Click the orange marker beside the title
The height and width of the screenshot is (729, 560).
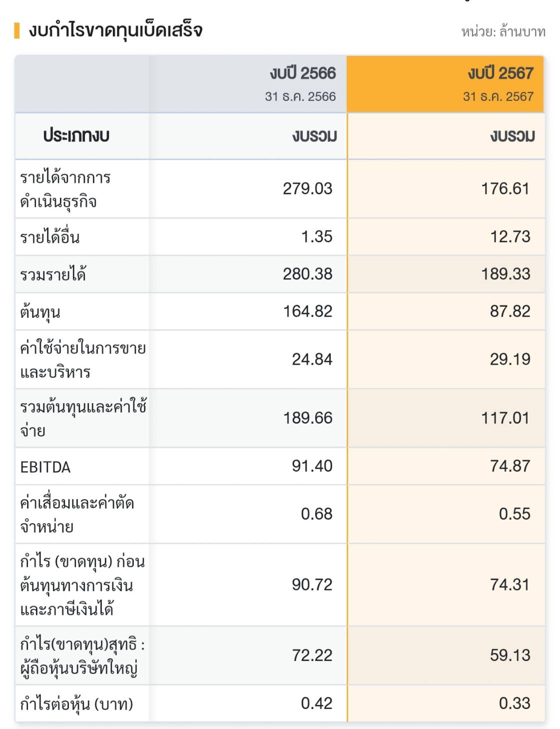click(17, 30)
